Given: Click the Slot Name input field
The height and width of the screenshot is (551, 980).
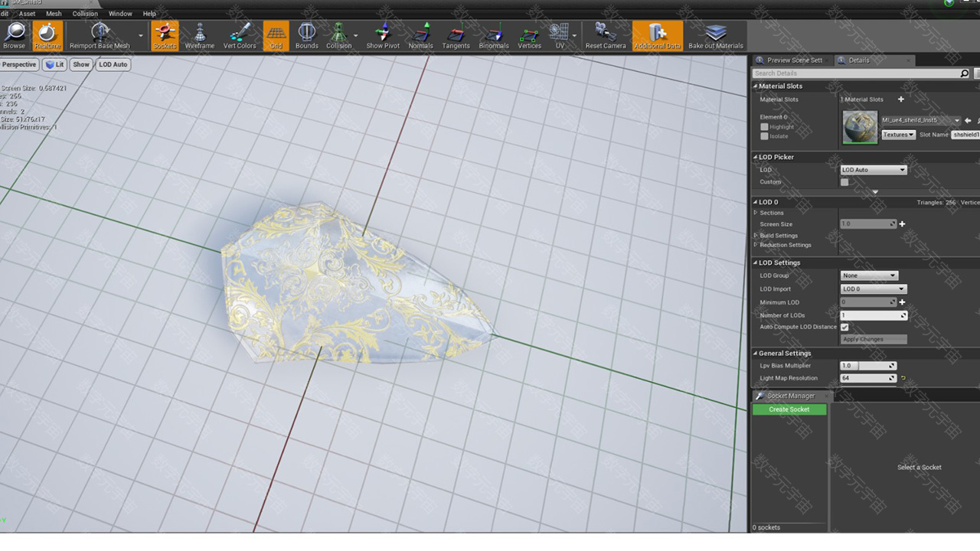Looking at the screenshot, I should point(965,135).
